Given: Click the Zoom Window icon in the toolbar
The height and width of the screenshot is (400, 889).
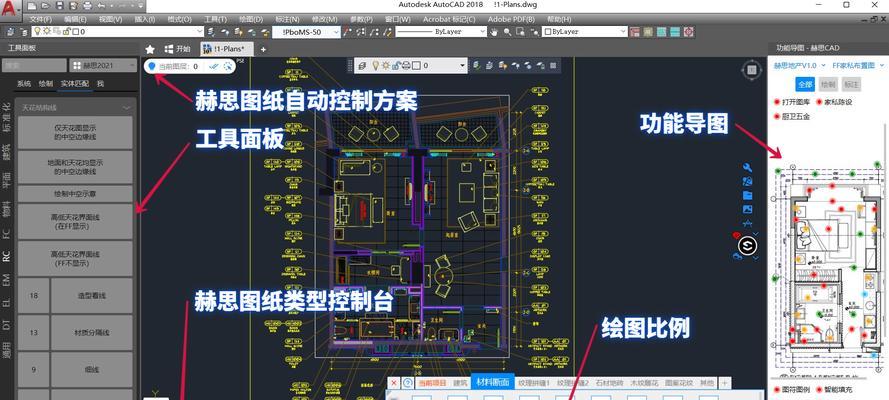Looking at the screenshot, I should pyautogui.click(x=520, y=32).
